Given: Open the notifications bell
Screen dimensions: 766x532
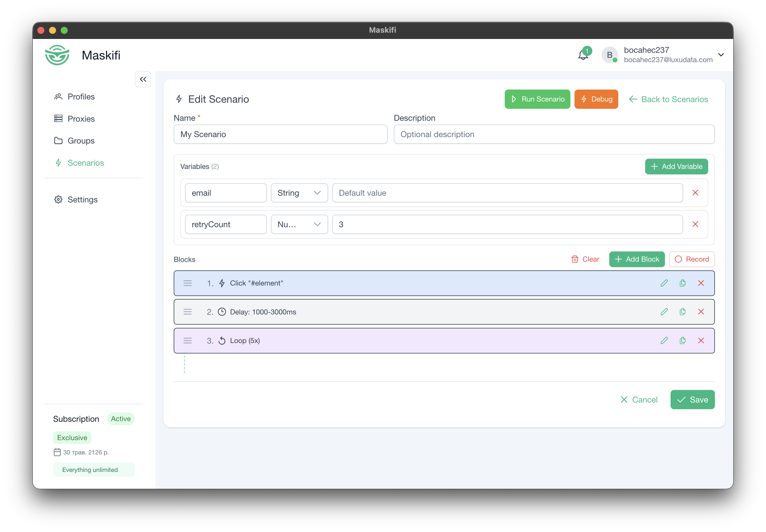Looking at the screenshot, I should point(584,54).
